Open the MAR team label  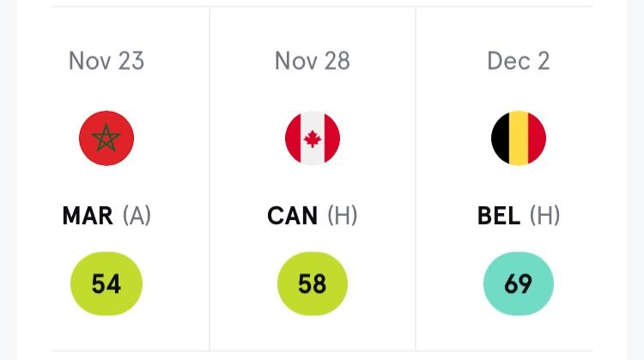(x=88, y=215)
